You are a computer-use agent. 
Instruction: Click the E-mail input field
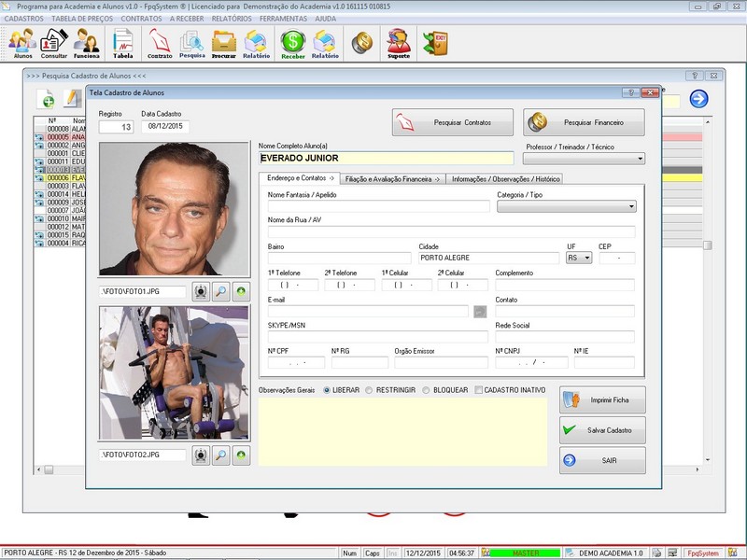pos(368,312)
